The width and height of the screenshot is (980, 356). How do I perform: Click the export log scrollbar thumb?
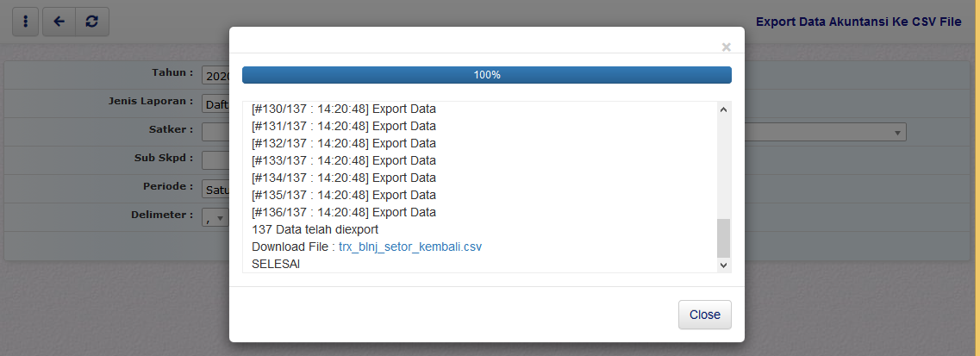coord(723,237)
